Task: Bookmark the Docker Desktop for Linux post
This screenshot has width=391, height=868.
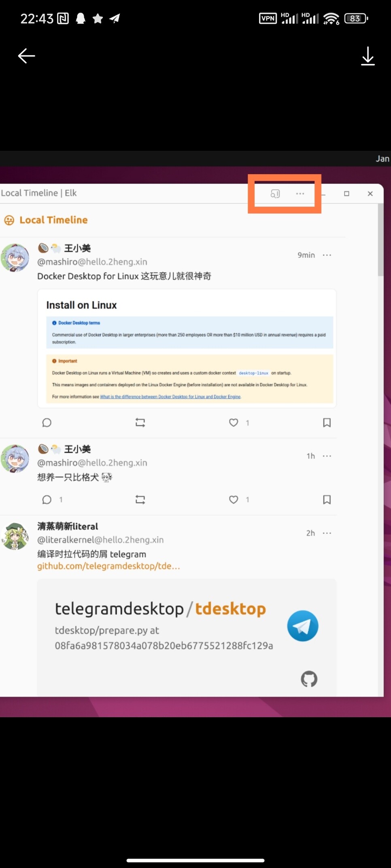Action: (327, 422)
